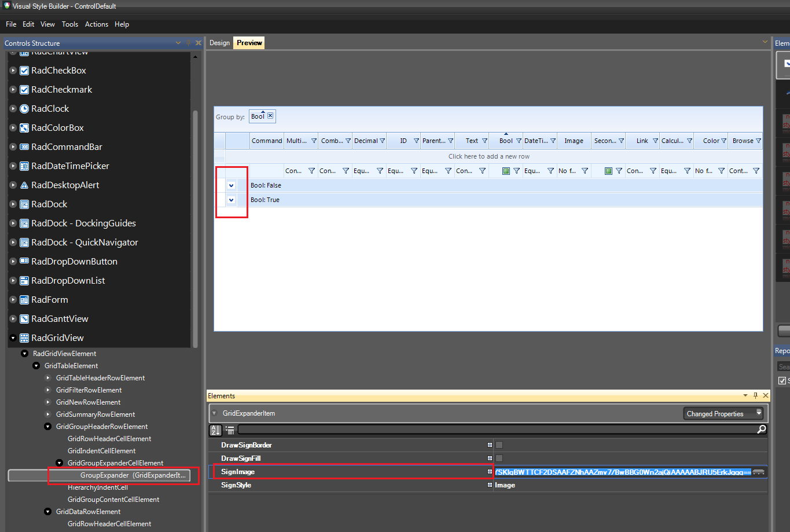Click the SignImage property modifier square
The image size is (790, 532).
click(490, 472)
